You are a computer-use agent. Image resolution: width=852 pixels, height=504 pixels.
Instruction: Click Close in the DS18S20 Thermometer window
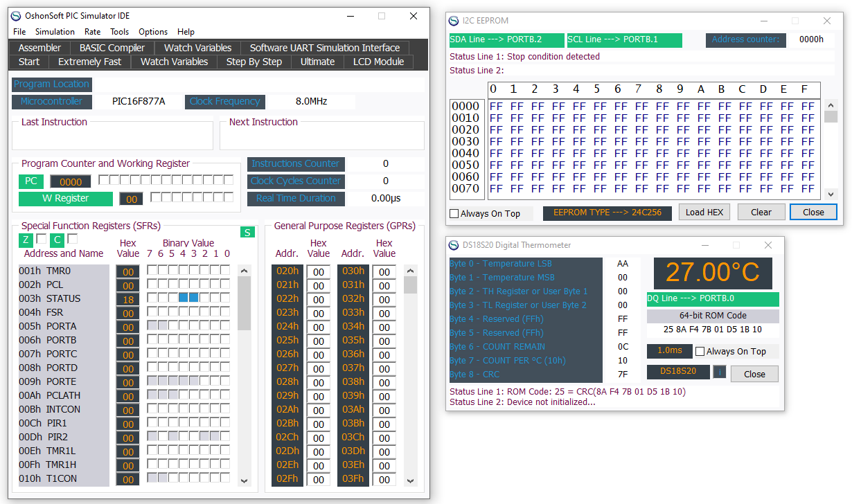pyautogui.click(x=754, y=374)
